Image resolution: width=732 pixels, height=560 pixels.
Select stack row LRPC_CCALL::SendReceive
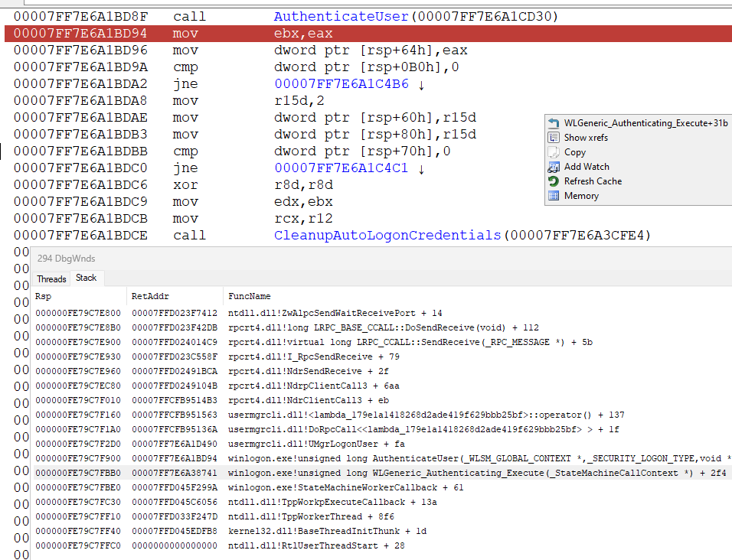pos(383,342)
